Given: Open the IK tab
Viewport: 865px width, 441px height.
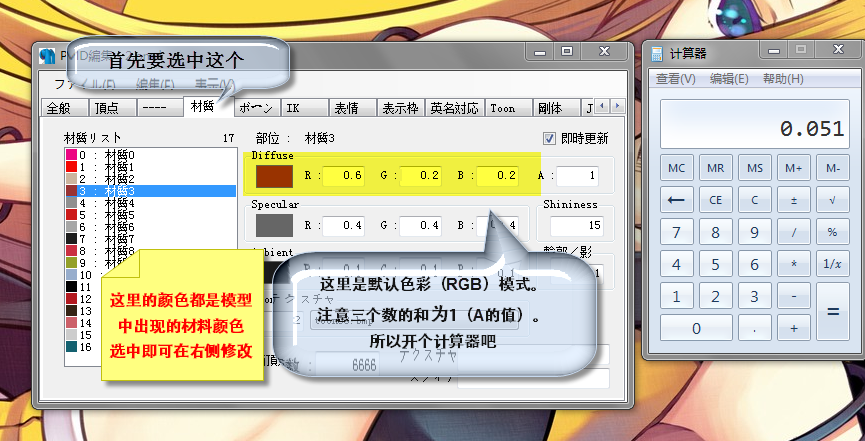Looking at the screenshot, I should [305, 108].
